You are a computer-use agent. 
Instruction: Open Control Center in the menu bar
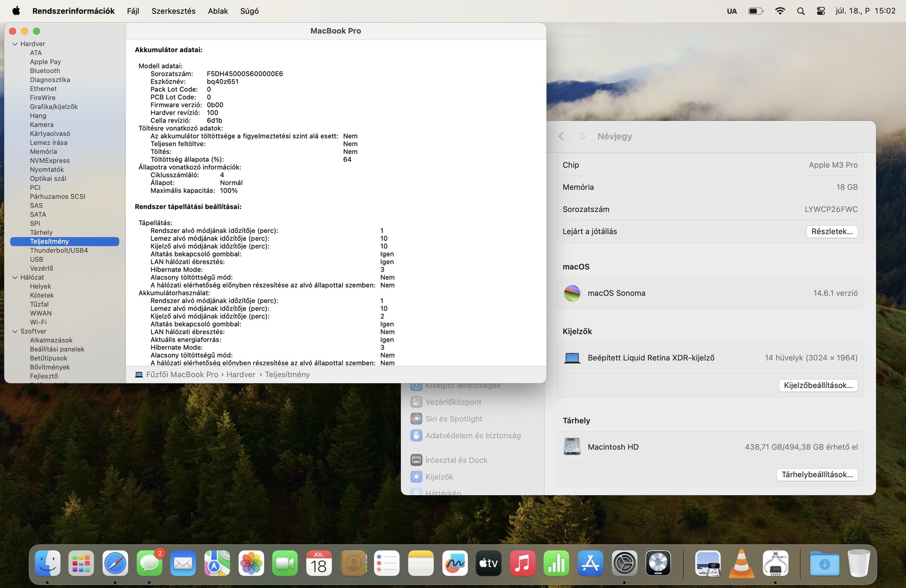821,11
